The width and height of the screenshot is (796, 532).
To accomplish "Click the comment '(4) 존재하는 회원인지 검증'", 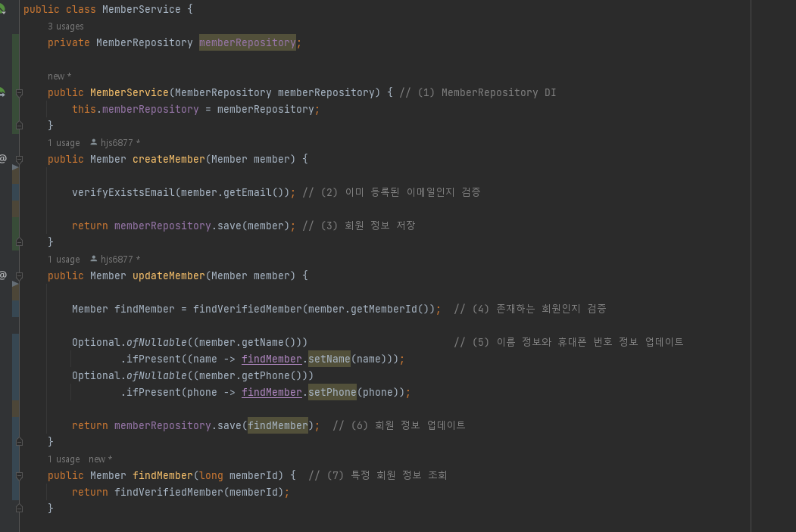I will [x=530, y=309].
